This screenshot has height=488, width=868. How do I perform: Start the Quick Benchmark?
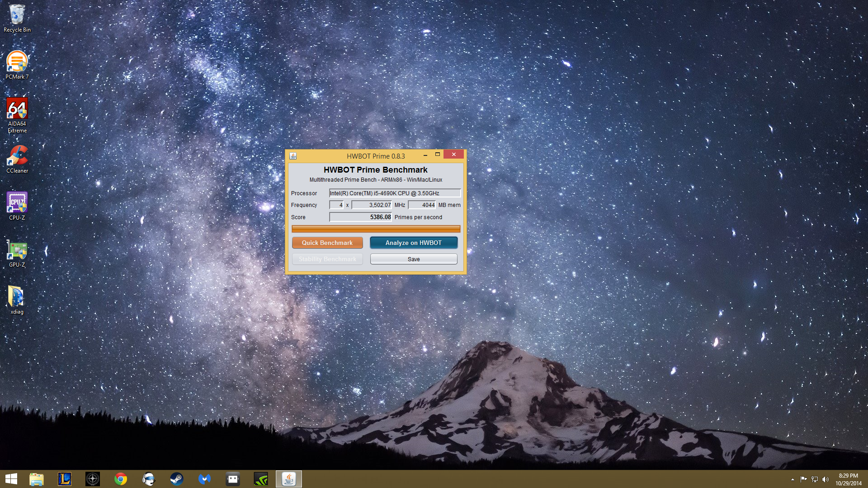pyautogui.click(x=327, y=243)
